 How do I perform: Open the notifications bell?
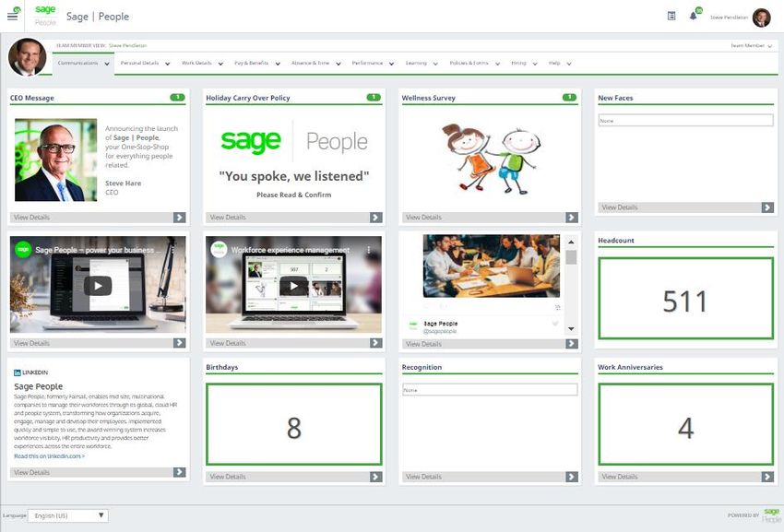pyautogui.click(x=693, y=16)
